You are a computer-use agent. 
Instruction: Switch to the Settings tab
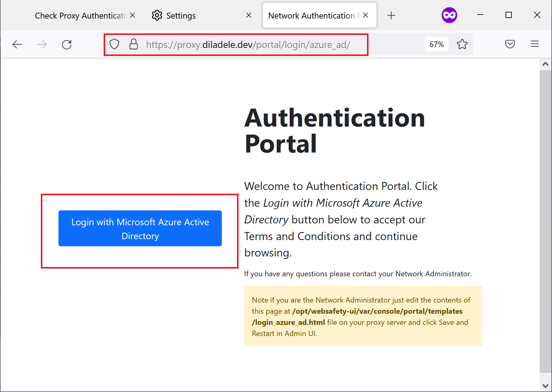[x=181, y=15]
